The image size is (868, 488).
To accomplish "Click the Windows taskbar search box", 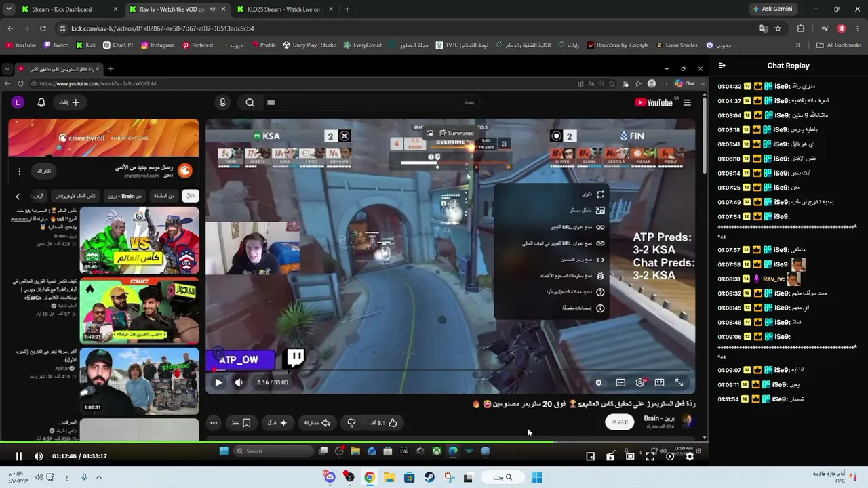I will coord(502,477).
